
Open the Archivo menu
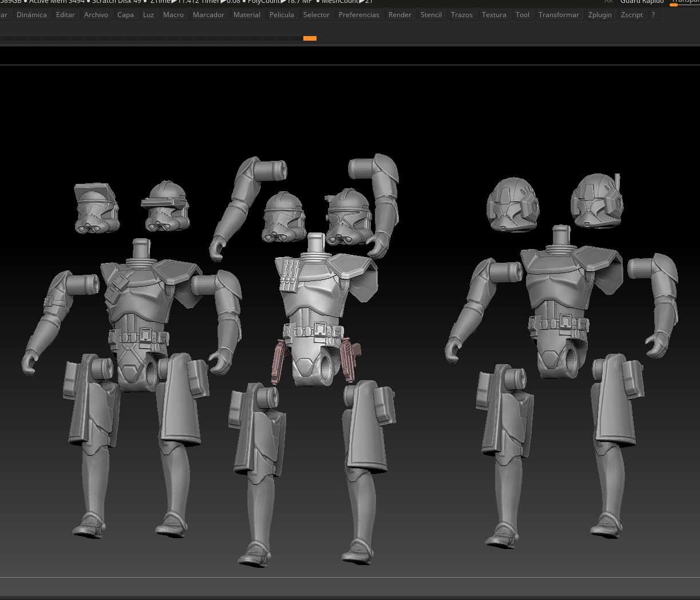[96, 14]
